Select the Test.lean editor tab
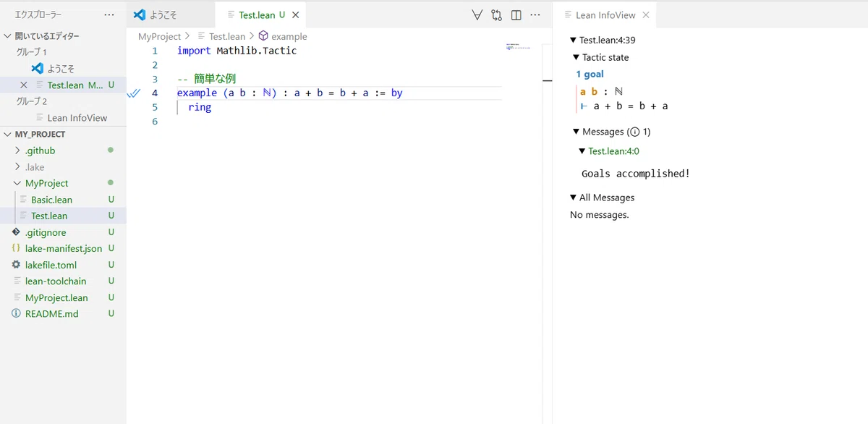The height and width of the screenshot is (424, 868). (260, 14)
